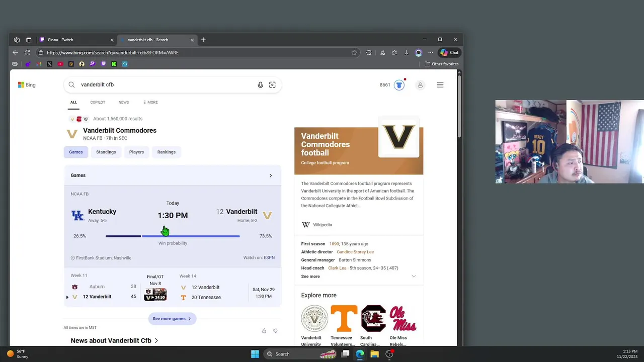Open the Wikipedia source link in knowledge panel
This screenshot has height=362, width=644.
(316, 225)
